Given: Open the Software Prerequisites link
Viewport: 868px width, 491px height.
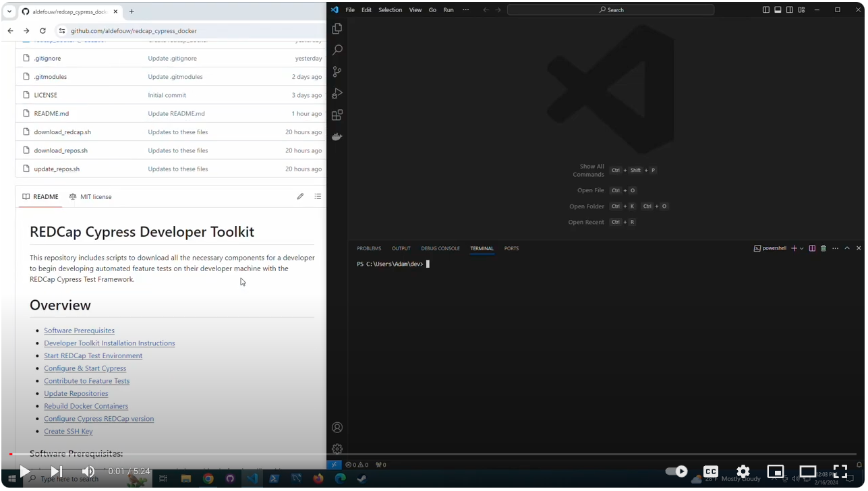Looking at the screenshot, I should 79,330.
